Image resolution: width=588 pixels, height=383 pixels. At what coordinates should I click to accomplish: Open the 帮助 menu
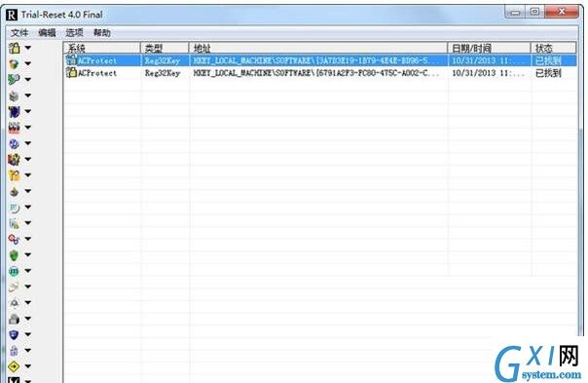point(102,33)
